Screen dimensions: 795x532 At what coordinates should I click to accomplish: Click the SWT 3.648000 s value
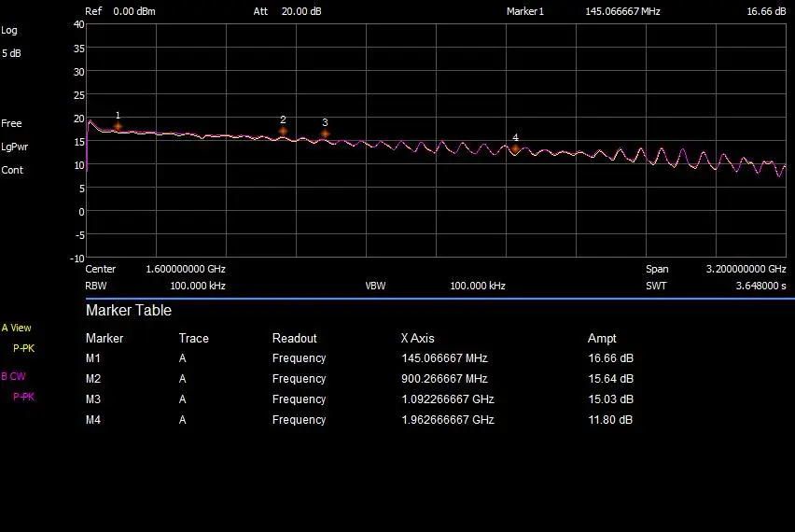pyautogui.click(x=761, y=286)
